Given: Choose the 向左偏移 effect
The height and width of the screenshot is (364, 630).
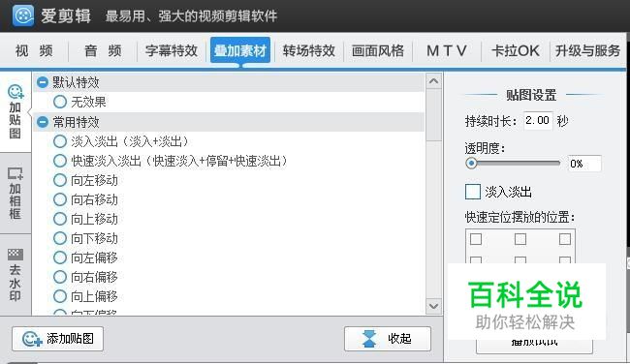Looking at the screenshot, I should click(60, 258).
